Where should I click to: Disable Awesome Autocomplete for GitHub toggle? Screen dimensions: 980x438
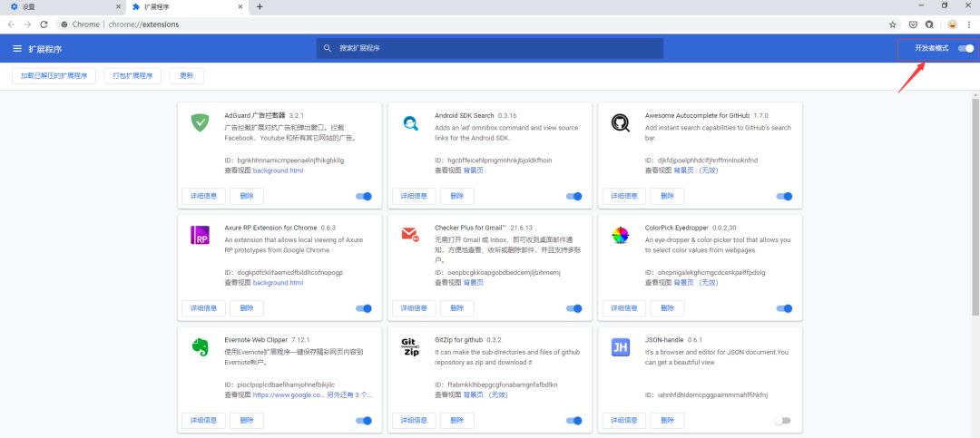tap(784, 196)
